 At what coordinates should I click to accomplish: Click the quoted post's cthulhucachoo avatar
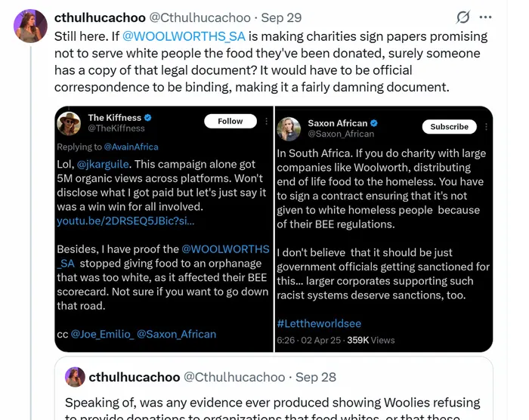click(x=75, y=376)
